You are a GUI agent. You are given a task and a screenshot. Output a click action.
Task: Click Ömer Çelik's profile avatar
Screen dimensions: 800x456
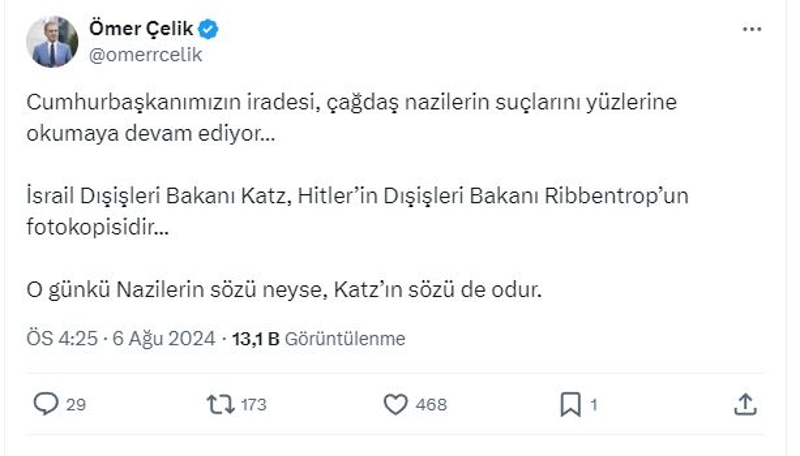[x=54, y=42]
